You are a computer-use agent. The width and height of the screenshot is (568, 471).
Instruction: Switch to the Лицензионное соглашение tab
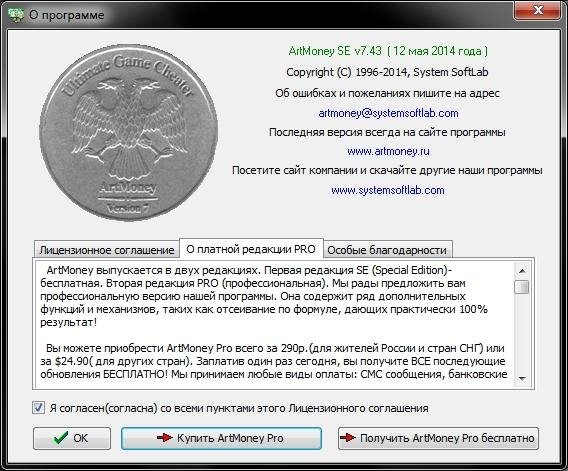tap(107, 250)
